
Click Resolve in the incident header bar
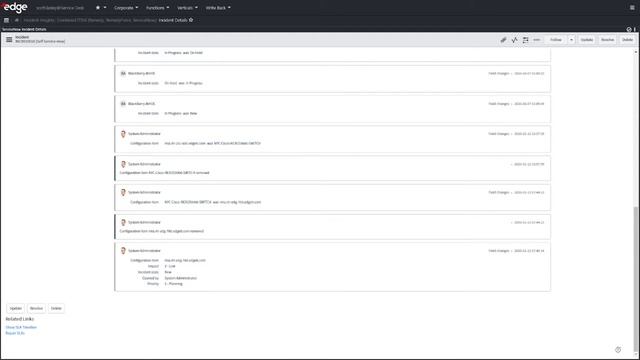pos(607,40)
